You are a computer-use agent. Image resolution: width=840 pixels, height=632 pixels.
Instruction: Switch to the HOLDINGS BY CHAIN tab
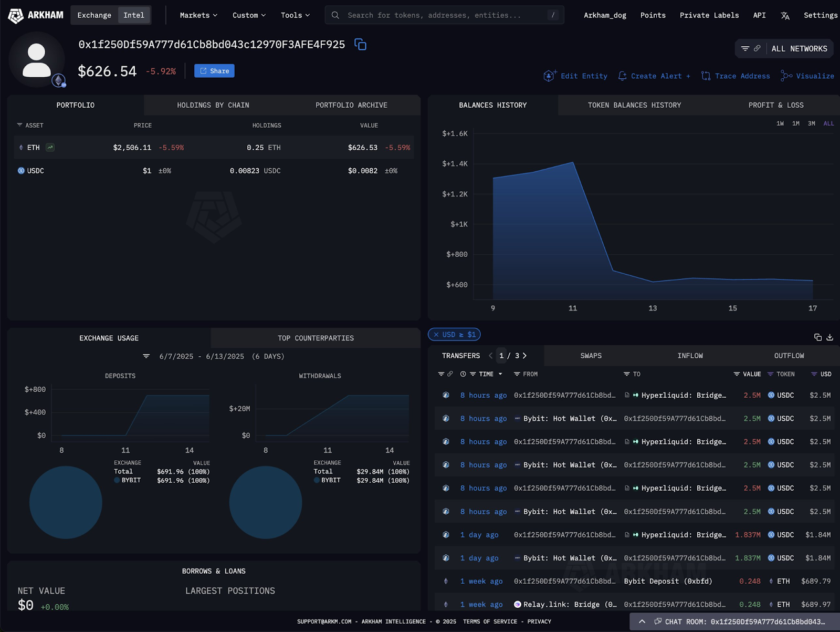coord(213,105)
